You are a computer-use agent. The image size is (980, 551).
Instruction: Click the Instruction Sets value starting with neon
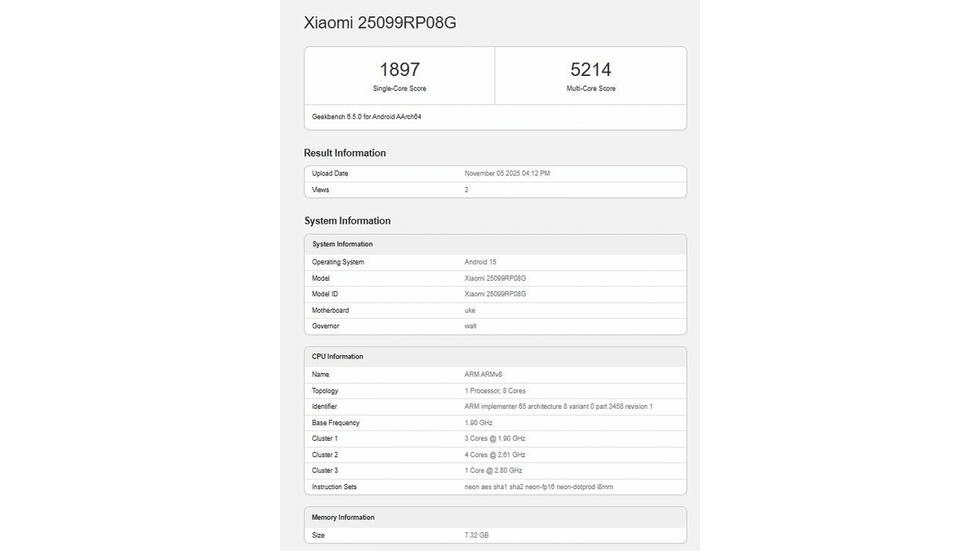point(538,487)
